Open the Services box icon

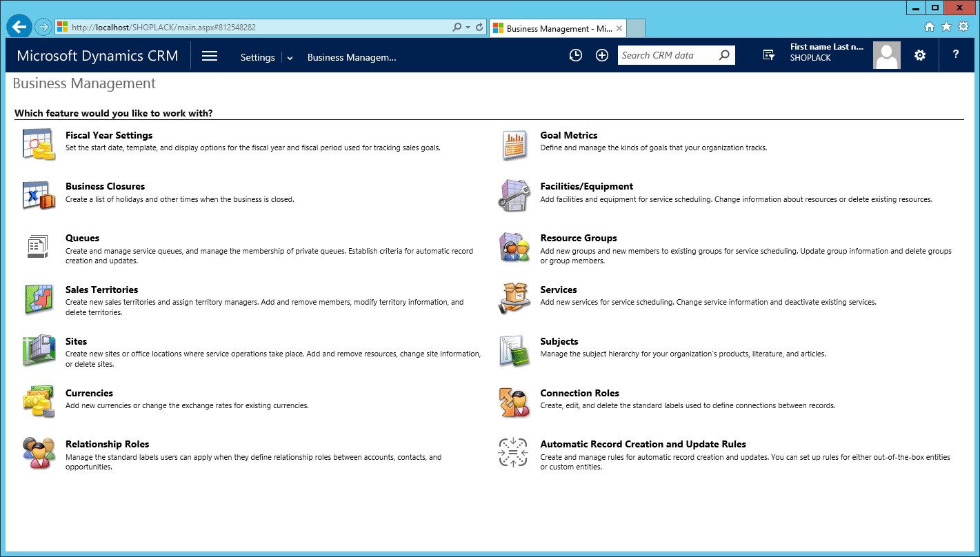pyautogui.click(x=514, y=299)
